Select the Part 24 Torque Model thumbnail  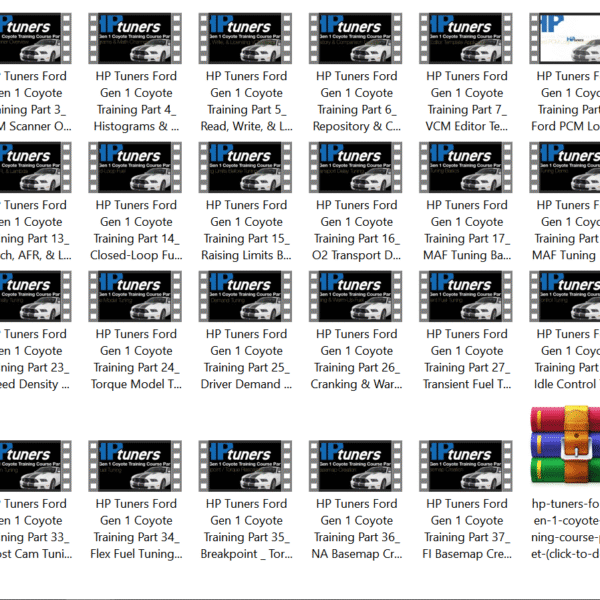[135, 296]
